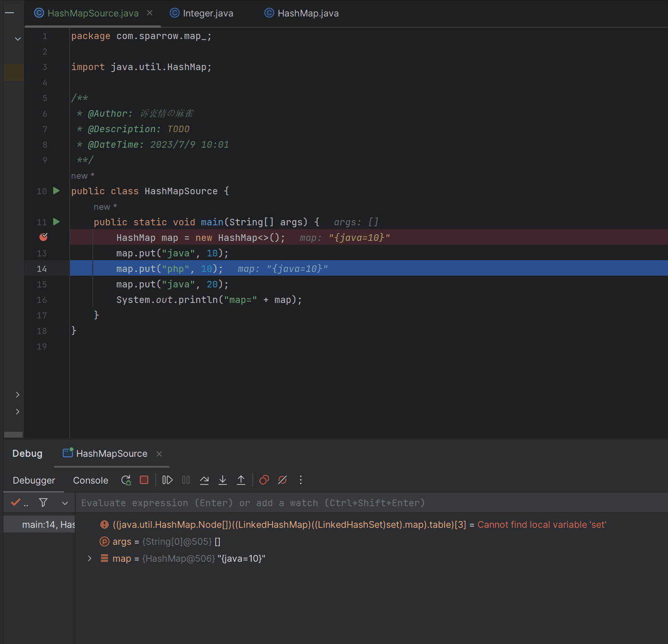Viewport: 668px width, 644px height.
Task: Click the 'new *' hint above main method
Action: (x=105, y=207)
